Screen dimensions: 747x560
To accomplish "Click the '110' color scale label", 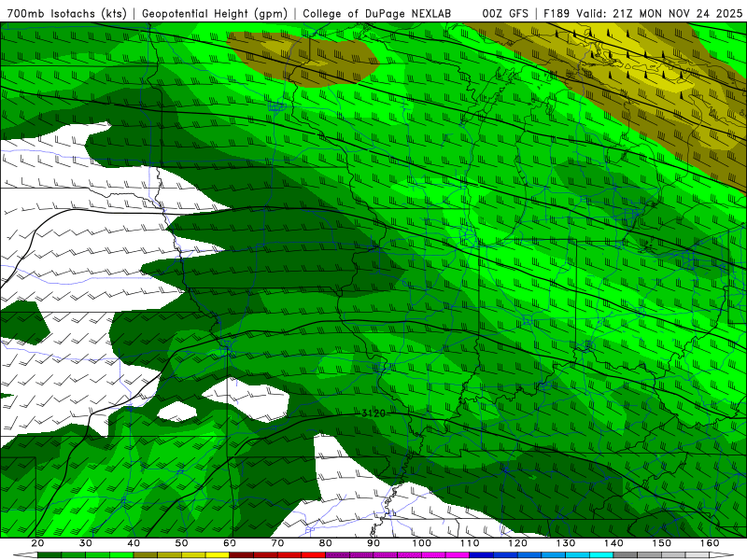I will (x=470, y=543).
